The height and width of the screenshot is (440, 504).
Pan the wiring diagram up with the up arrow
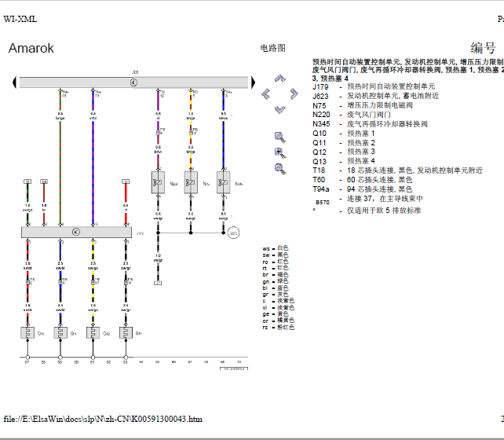pos(280,78)
